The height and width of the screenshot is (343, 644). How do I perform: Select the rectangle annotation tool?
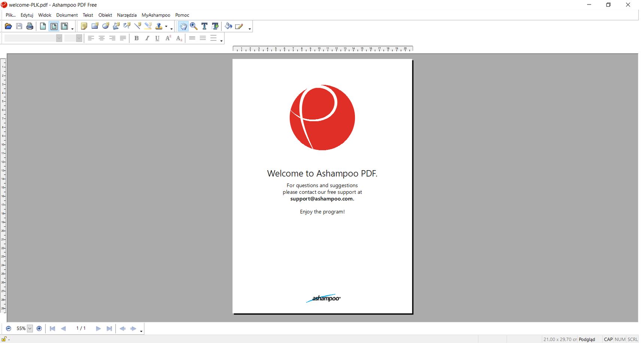coord(95,26)
